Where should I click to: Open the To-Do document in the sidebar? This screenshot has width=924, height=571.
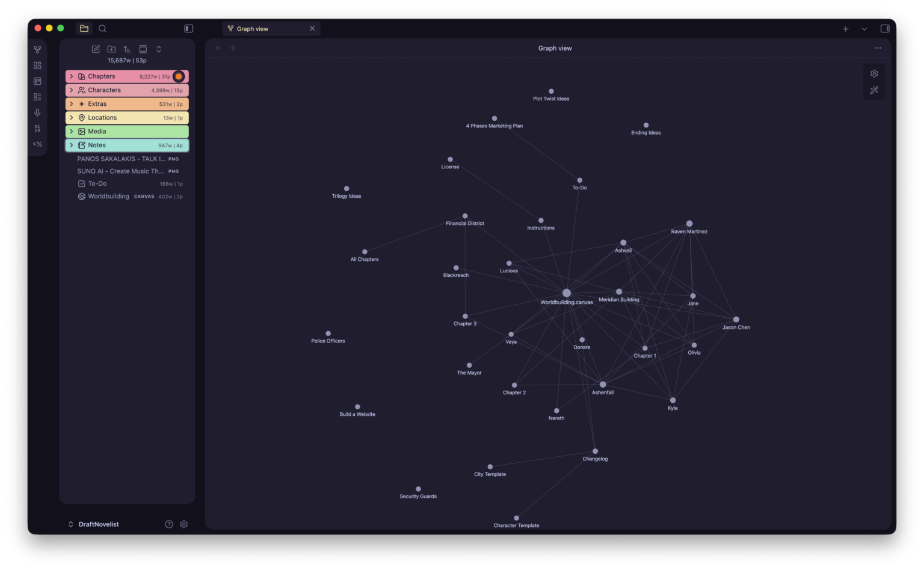tap(97, 183)
